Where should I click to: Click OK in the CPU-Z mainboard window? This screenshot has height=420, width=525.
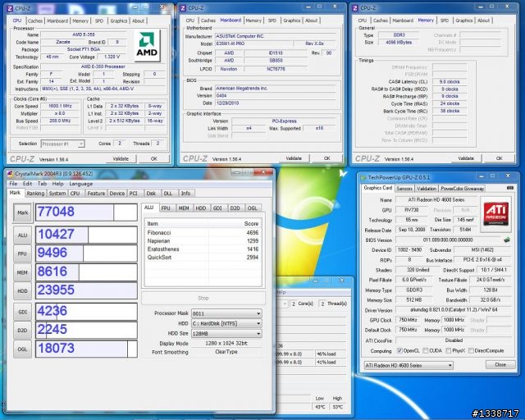[x=326, y=158]
